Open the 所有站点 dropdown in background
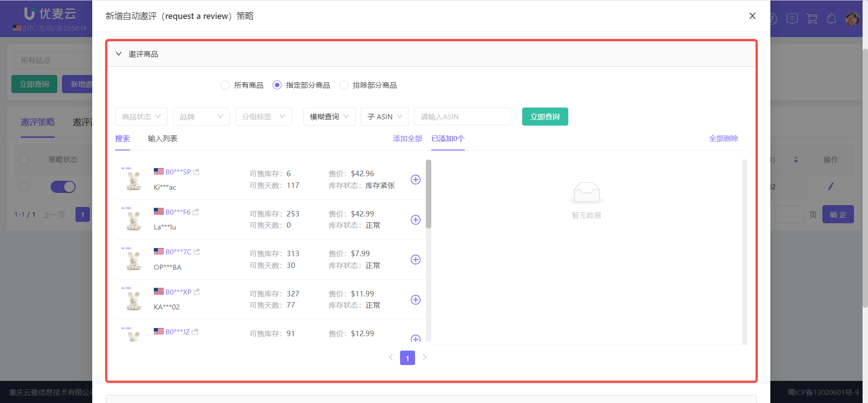This screenshot has width=868, height=403. click(53, 60)
